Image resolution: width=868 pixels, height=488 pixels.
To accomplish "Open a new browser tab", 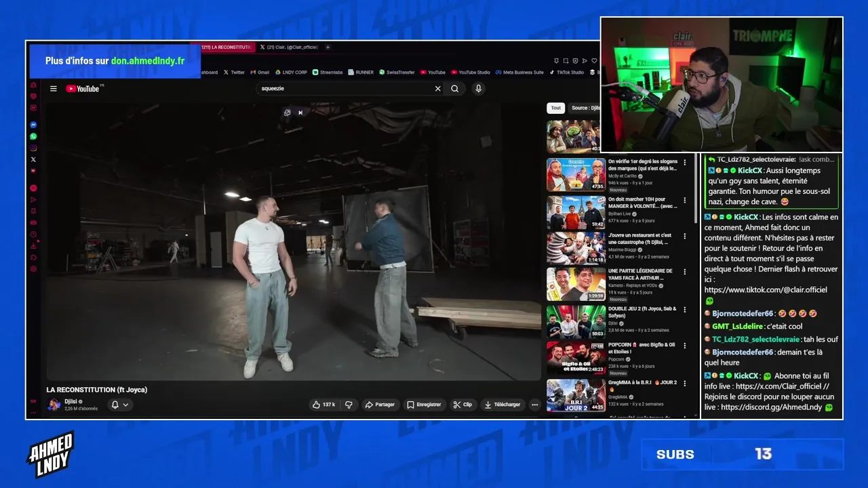I will point(328,47).
